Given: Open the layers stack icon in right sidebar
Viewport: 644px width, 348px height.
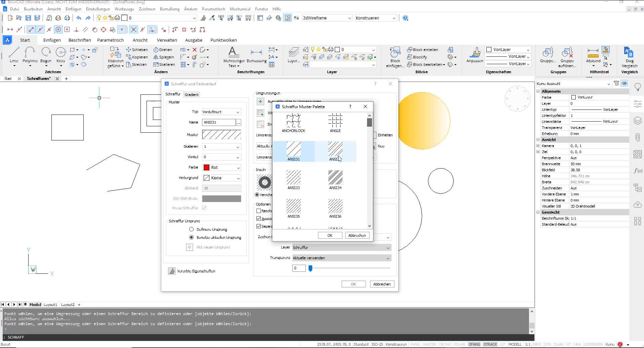Looking at the screenshot, I should 637,120.
